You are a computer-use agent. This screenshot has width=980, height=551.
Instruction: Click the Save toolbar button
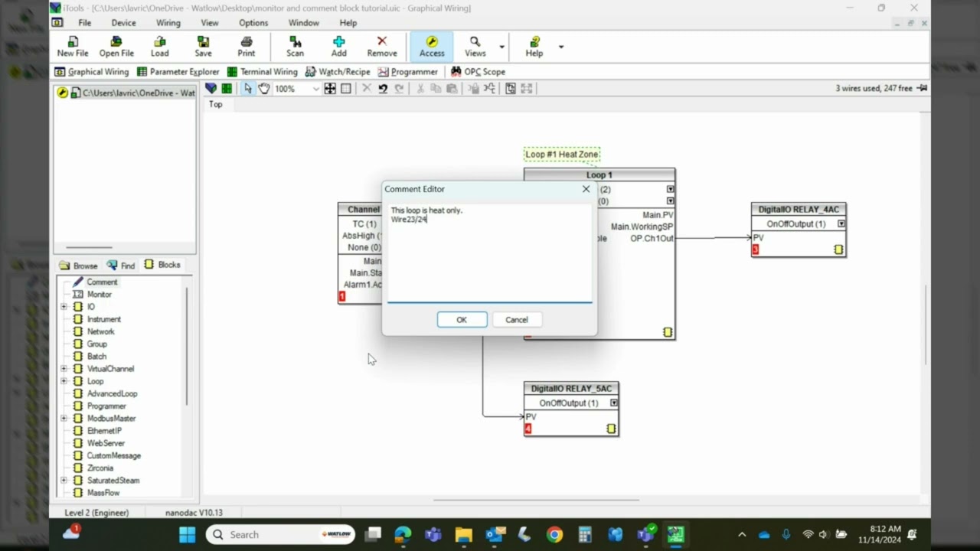click(x=203, y=47)
